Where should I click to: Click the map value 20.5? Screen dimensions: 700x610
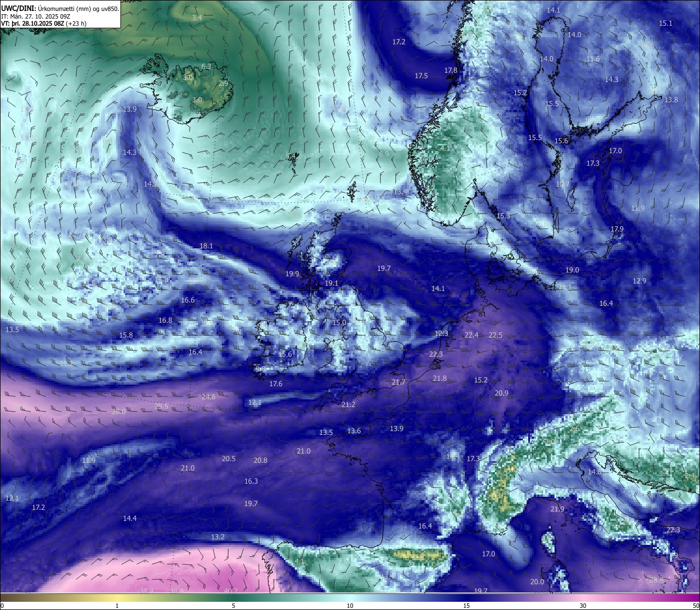tap(229, 458)
